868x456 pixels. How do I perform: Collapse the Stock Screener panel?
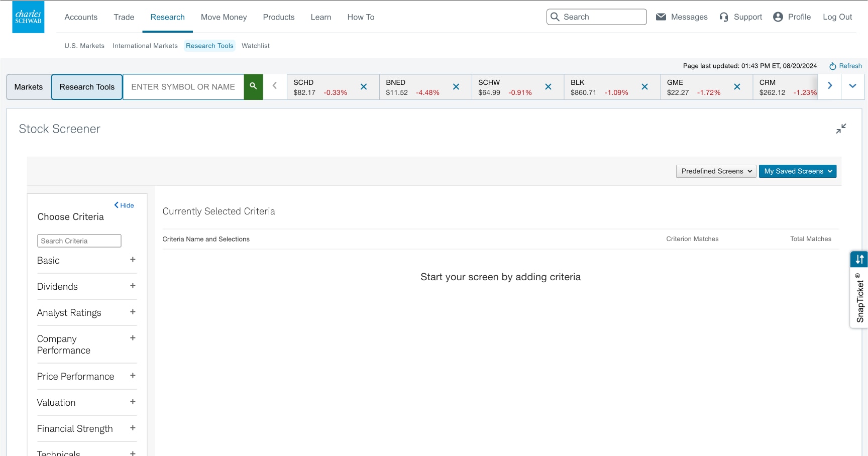[x=841, y=129]
